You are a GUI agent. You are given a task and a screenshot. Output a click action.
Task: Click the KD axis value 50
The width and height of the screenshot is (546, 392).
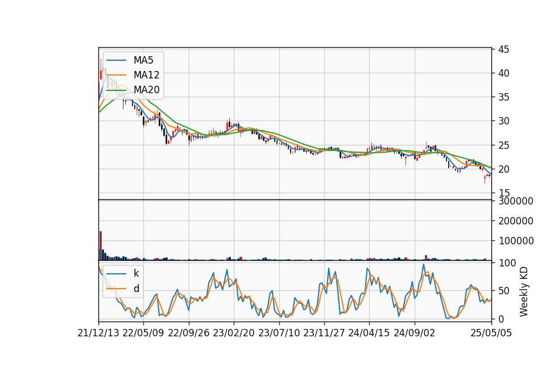503,291
